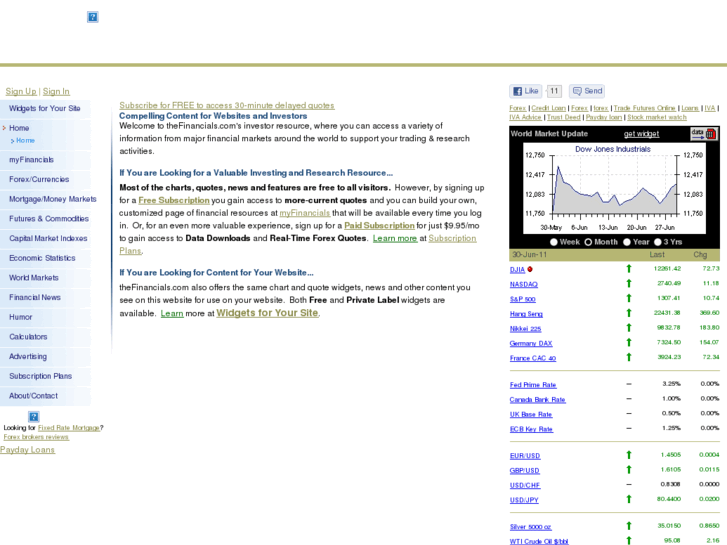Open the main Home menu item
The height and width of the screenshot is (545, 727).
tap(19, 128)
